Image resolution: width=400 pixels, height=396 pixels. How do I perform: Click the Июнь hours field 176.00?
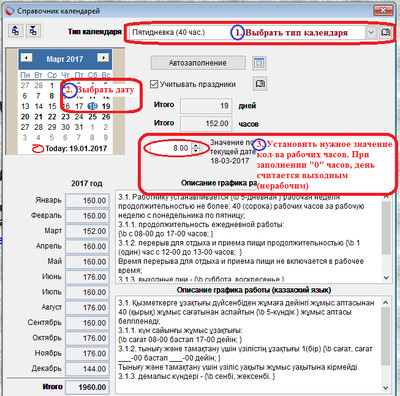pyautogui.click(x=87, y=277)
